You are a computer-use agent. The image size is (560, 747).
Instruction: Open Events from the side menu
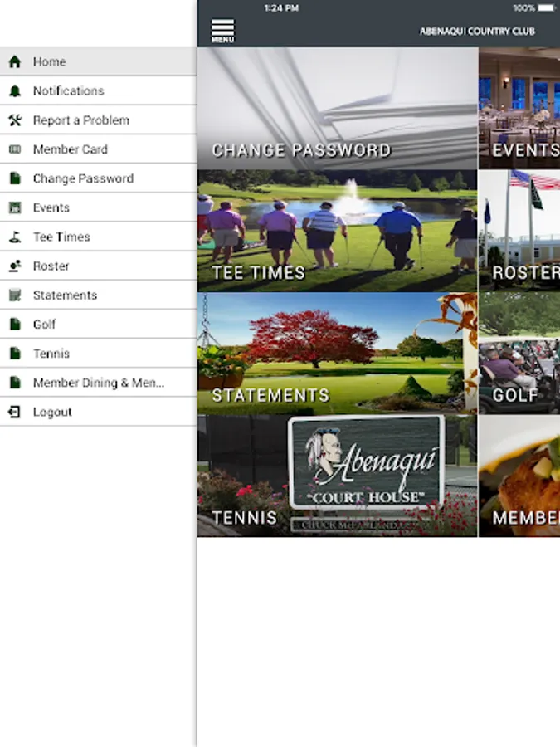pyautogui.click(x=98, y=207)
